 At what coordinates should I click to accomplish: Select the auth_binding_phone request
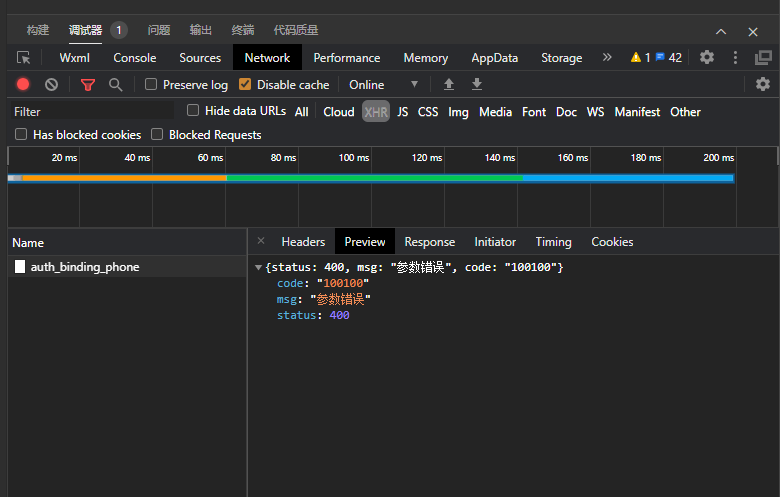coord(127,267)
